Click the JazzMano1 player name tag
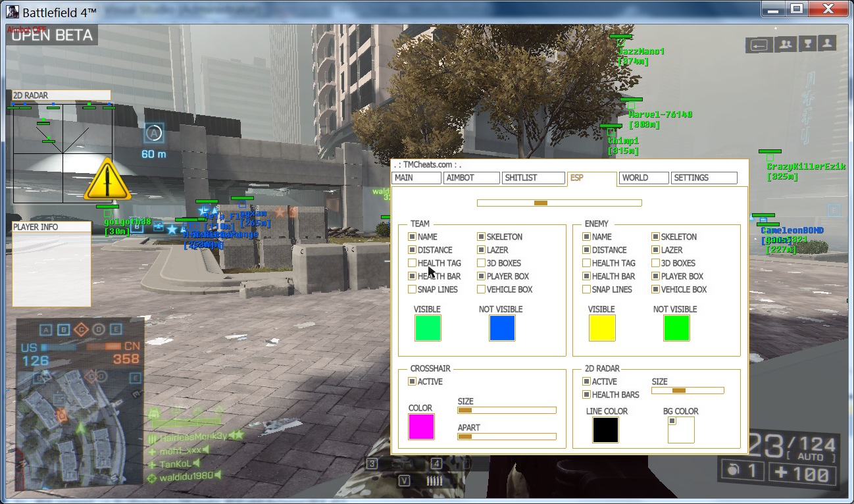This screenshot has width=854, height=504. 641,51
